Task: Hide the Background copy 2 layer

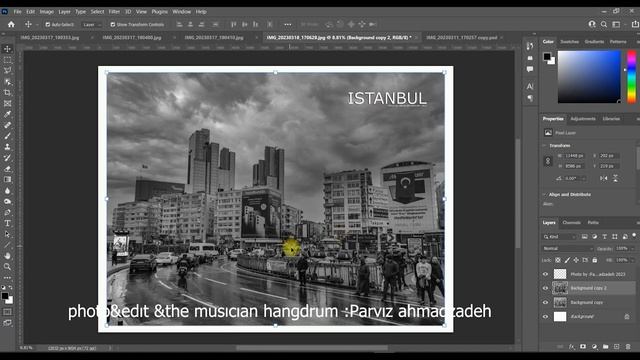Action: click(545, 288)
